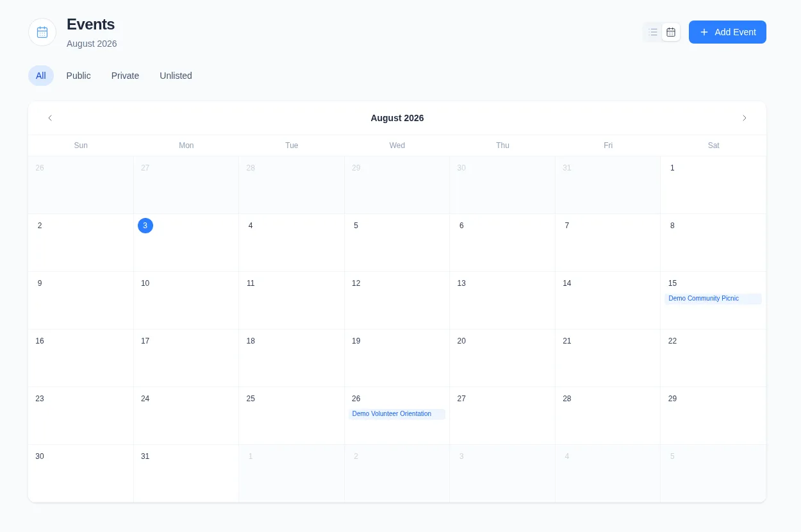The height and width of the screenshot is (532, 801).
Task: Click the August 2026 calendar title
Action: (397, 118)
